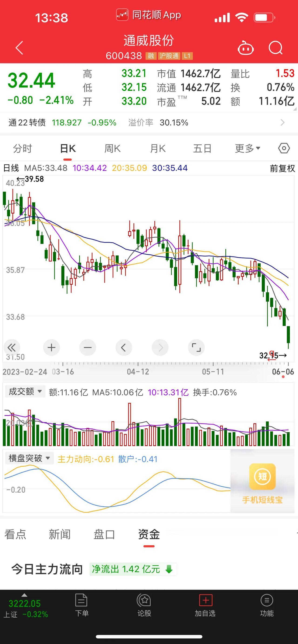Expand the quote details corner triangle

[295, 109]
